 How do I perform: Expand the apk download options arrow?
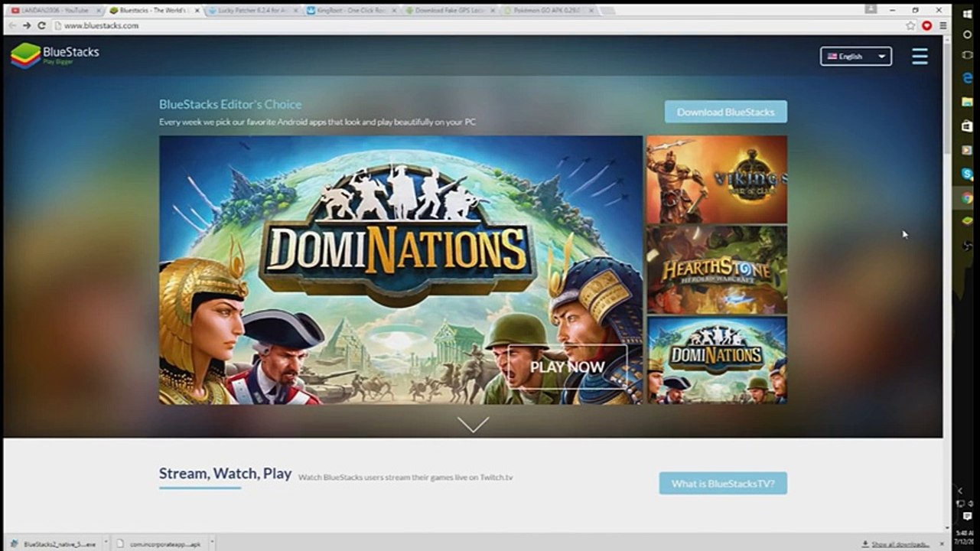tap(213, 543)
